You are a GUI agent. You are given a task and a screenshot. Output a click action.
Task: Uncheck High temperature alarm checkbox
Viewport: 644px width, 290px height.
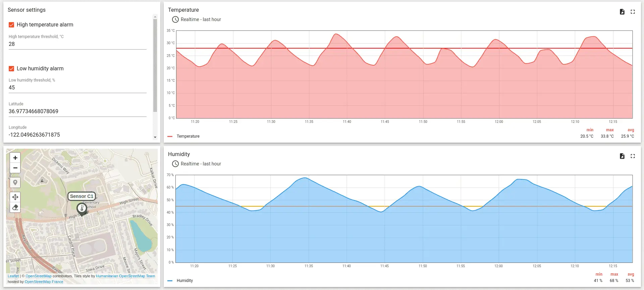11,25
